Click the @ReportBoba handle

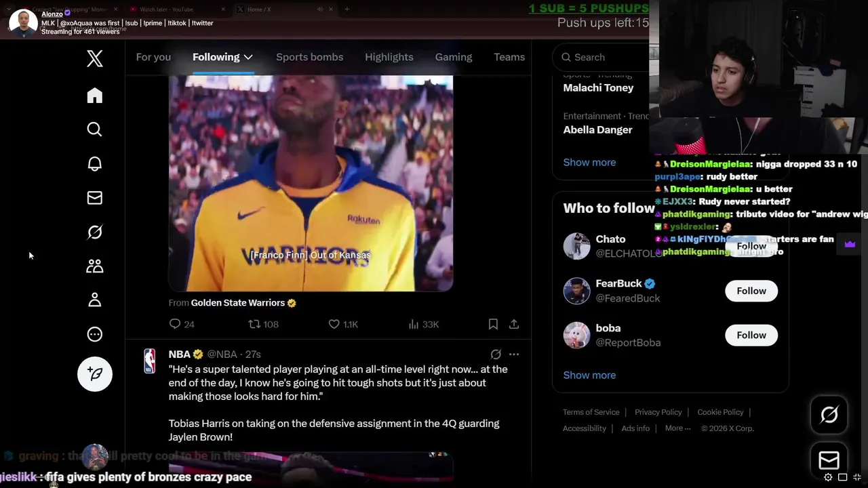click(628, 342)
